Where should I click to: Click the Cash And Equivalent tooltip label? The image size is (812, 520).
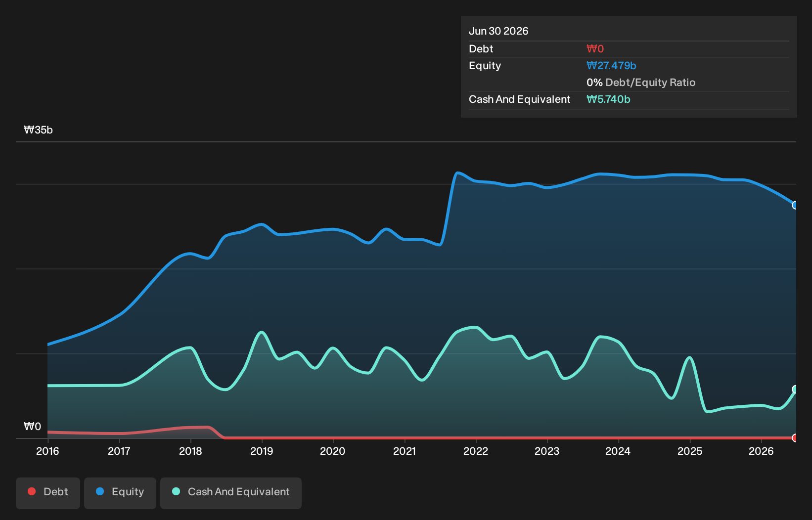tap(519, 99)
